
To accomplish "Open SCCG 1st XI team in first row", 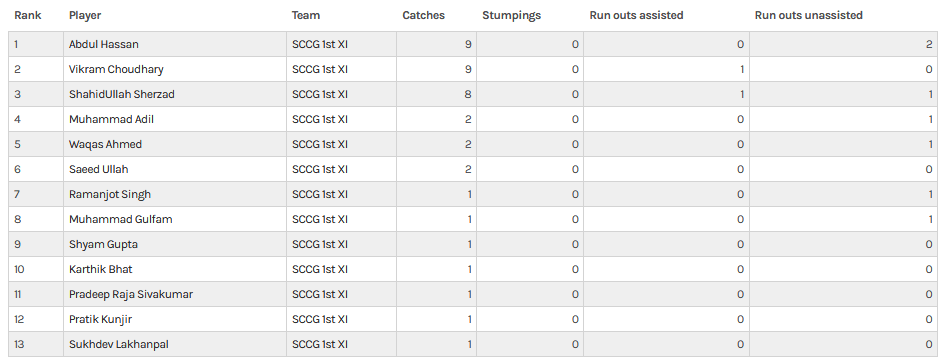I will 320,44.
